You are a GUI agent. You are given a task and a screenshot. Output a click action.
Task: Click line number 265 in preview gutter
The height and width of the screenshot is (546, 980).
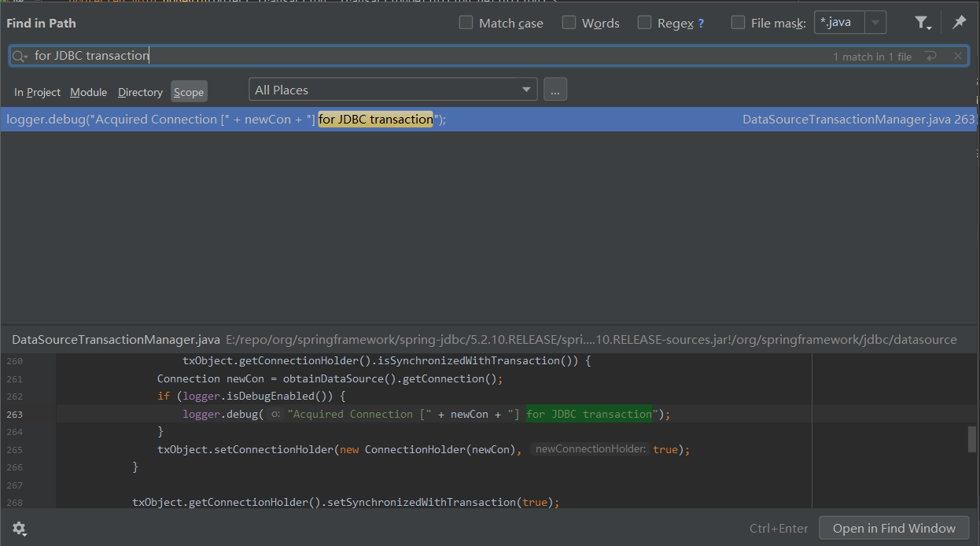click(x=15, y=450)
